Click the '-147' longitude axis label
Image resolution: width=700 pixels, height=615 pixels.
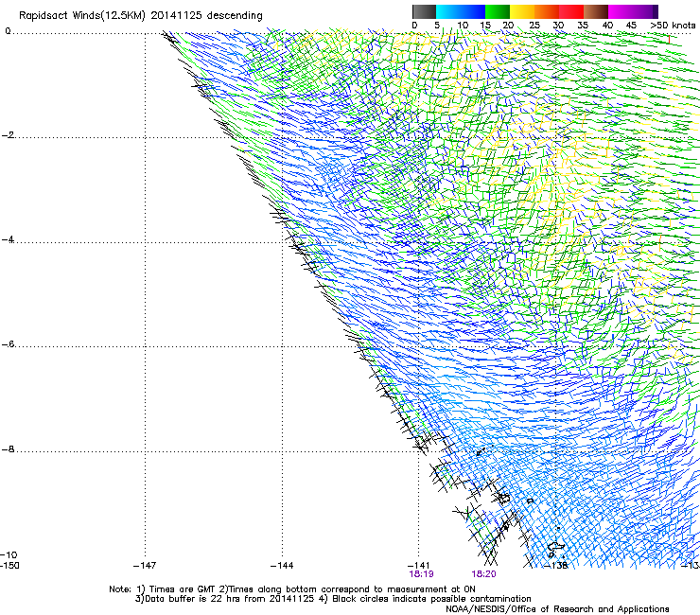[x=145, y=566]
